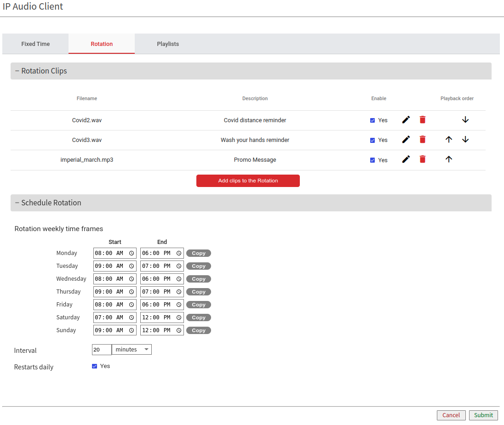Edit the imperial_march.mp3 clip details
504x425 pixels.
406,159
